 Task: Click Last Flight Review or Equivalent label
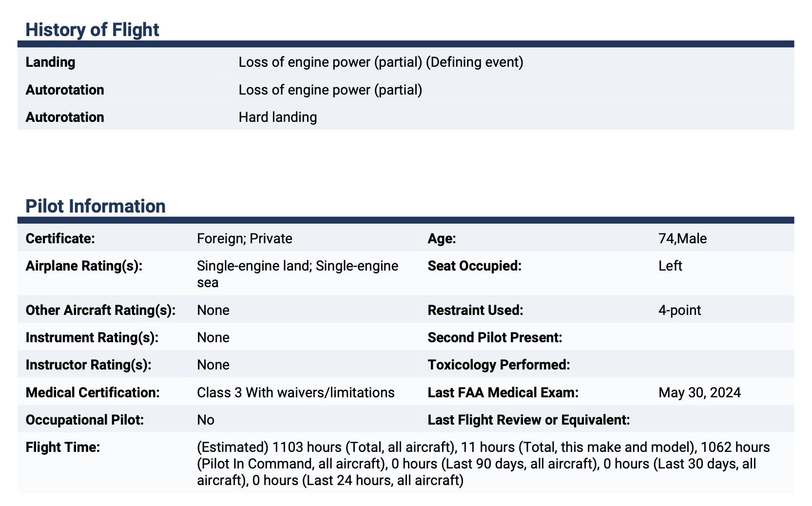coord(529,420)
